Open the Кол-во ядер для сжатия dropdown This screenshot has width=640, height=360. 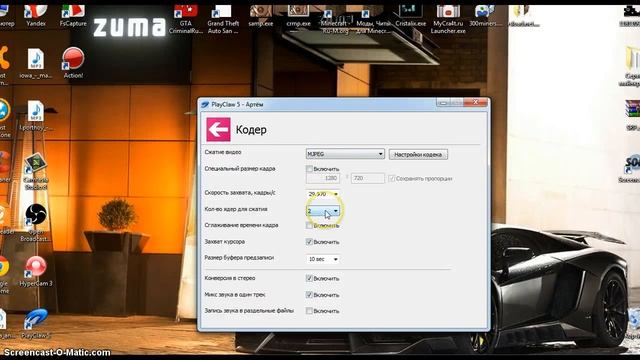[x=322, y=211]
